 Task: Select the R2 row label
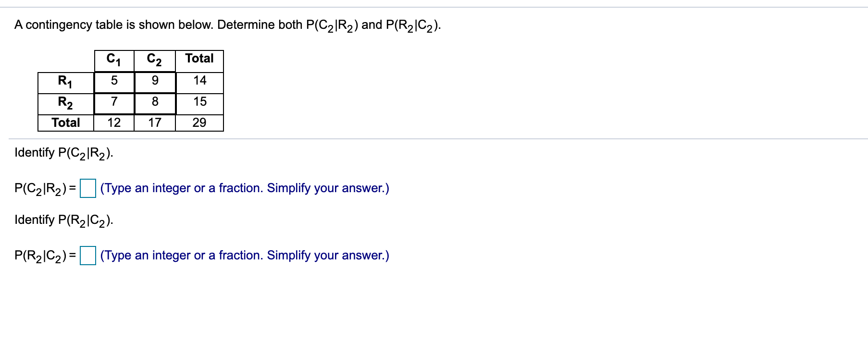[65, 101]
